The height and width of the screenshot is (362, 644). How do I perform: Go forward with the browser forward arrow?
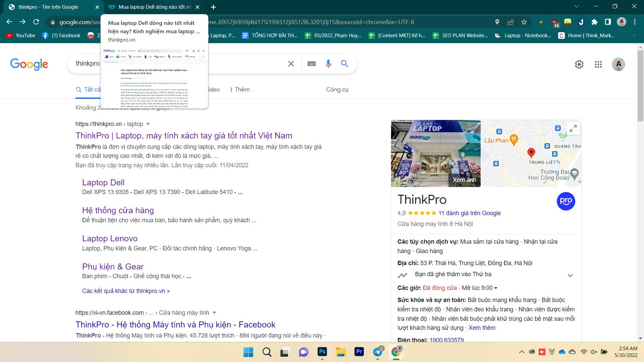click(x=22, y=22)
